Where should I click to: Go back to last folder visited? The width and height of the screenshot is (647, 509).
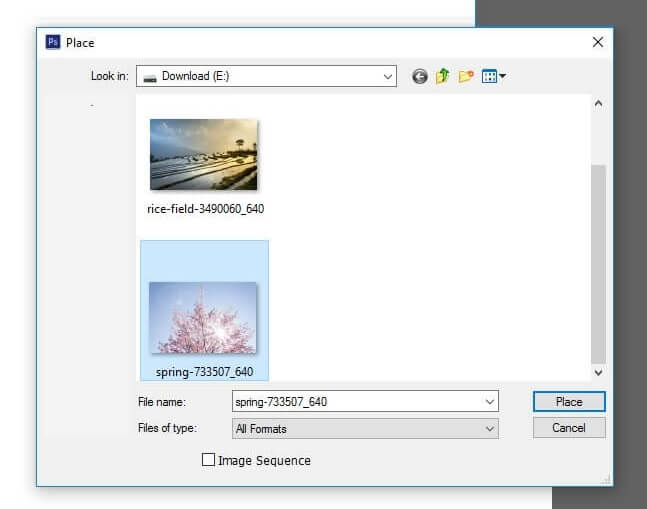420,76
